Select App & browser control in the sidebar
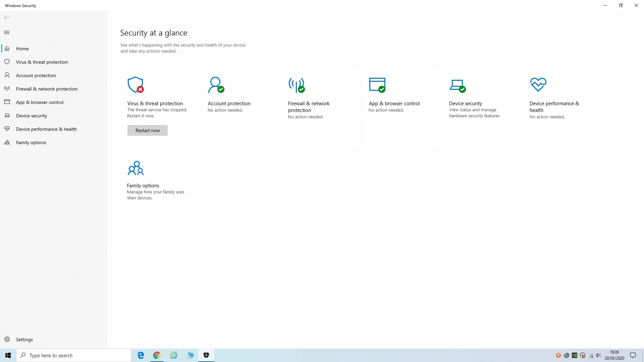 point(54,102)
